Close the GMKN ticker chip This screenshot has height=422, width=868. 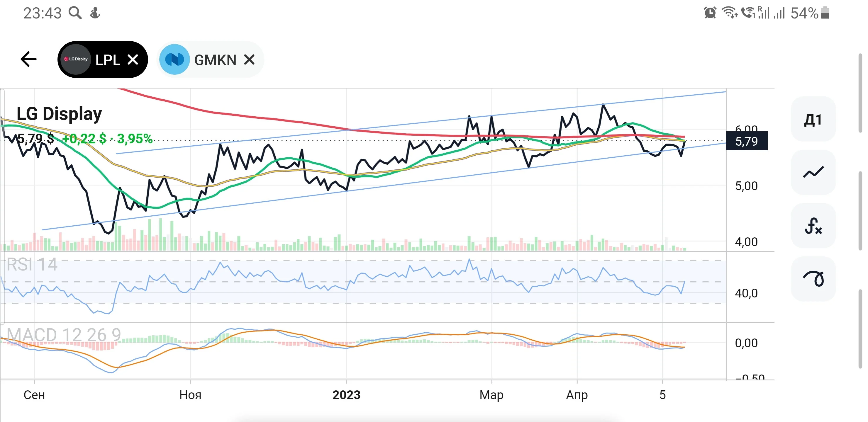249,59
